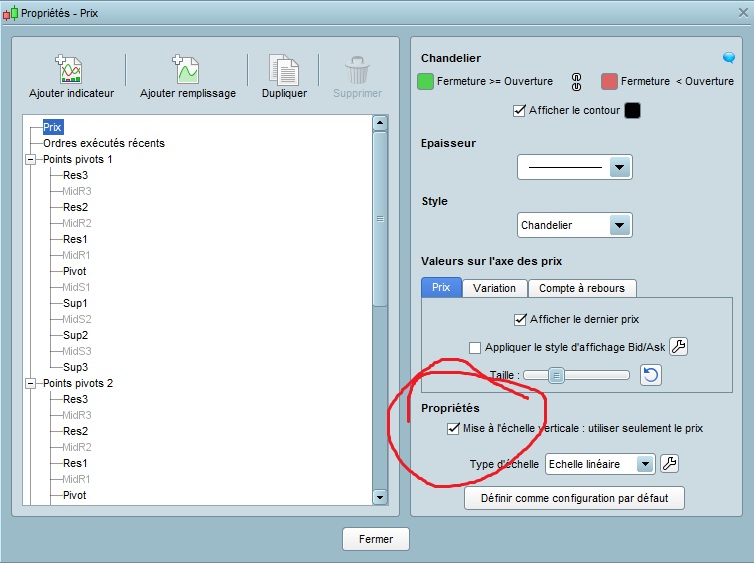
Task: Click the tree scrollbar down arrow
Action: click(x=380, y=497)
